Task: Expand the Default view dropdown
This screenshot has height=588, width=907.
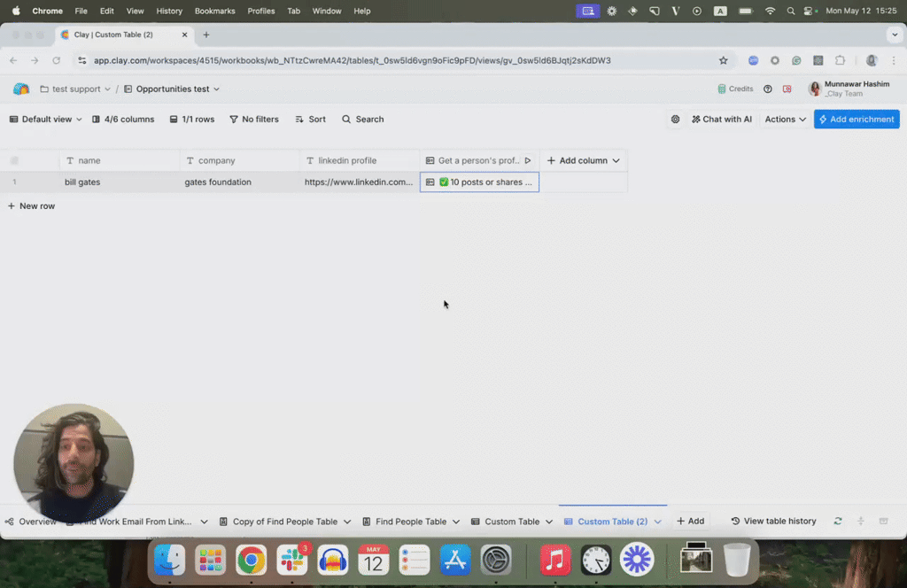Action: (x=44, y=119)
